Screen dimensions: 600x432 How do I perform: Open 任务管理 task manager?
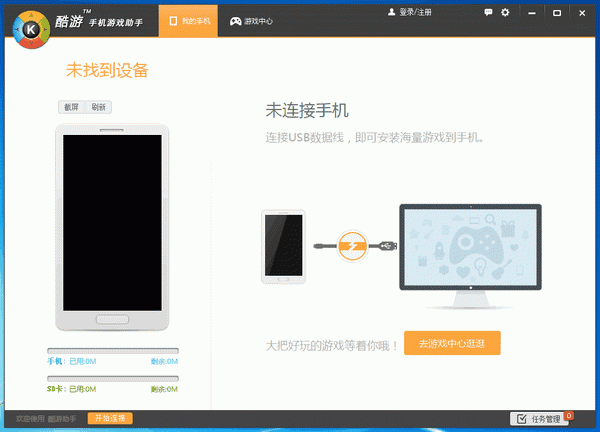(x=539, y=419)
